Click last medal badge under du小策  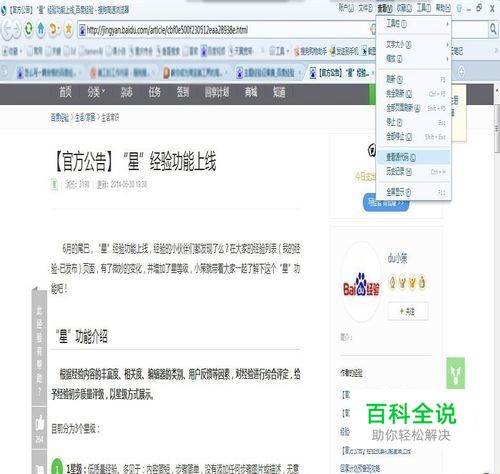coord(422,282)
